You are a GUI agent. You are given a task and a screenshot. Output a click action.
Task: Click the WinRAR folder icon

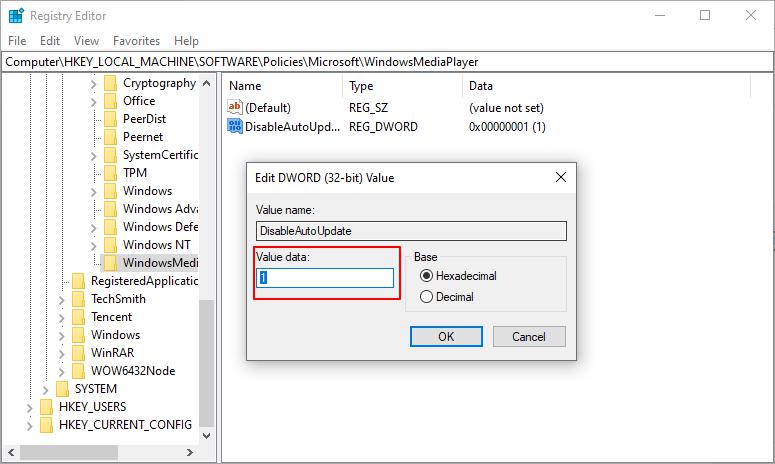click(78, 353)
